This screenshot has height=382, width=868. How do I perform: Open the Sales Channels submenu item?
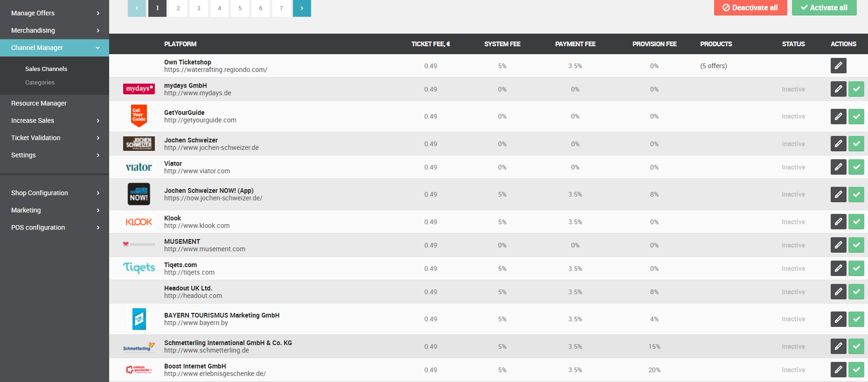click(46, 69)
